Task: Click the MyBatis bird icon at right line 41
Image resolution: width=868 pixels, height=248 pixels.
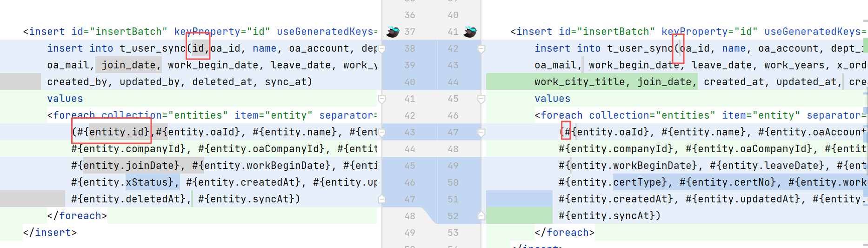Action: pos(470,32)
